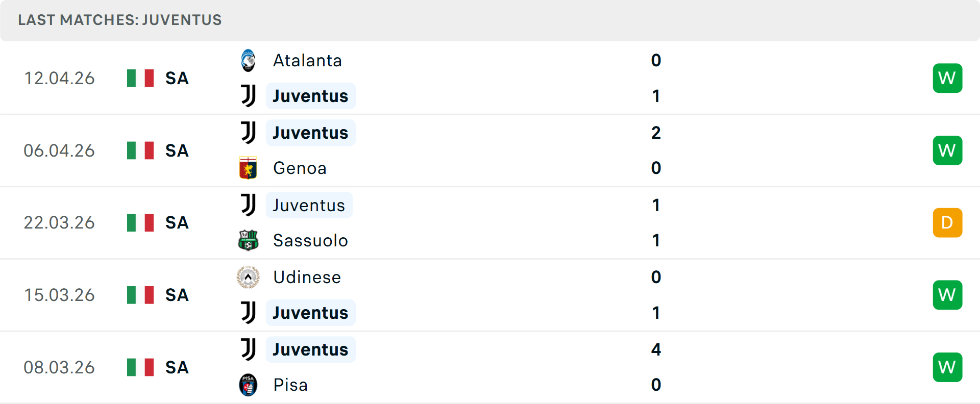This screenshot has width=980, height=404.
Task: Click the W result badge for the Genoa win
Action: (947, 150)
